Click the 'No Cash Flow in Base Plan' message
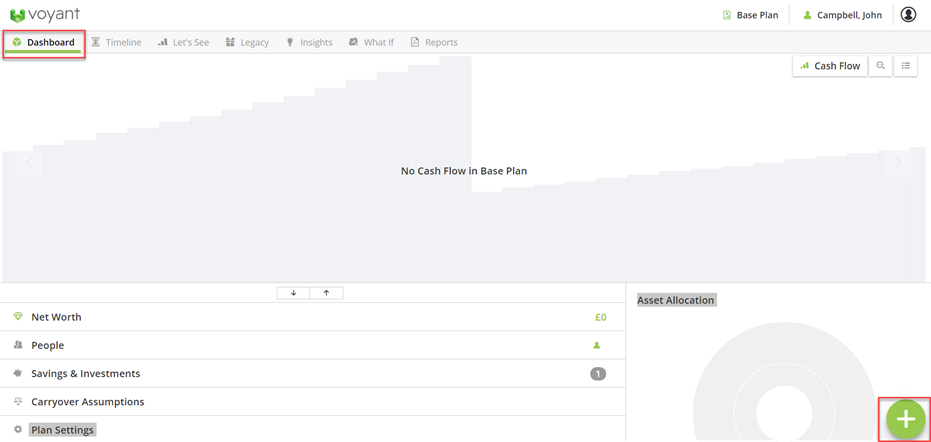This screenshot has width=931, height=442. click(464, 171)
